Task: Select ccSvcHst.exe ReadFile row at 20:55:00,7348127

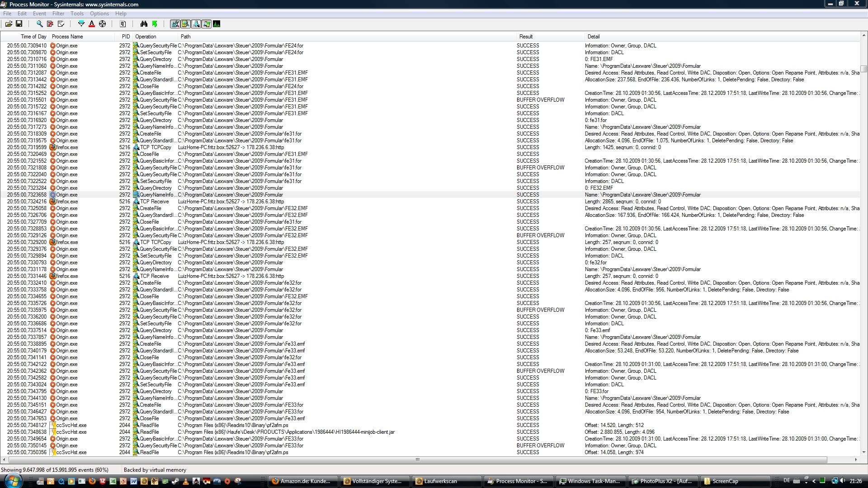Action: coord(430,425)
